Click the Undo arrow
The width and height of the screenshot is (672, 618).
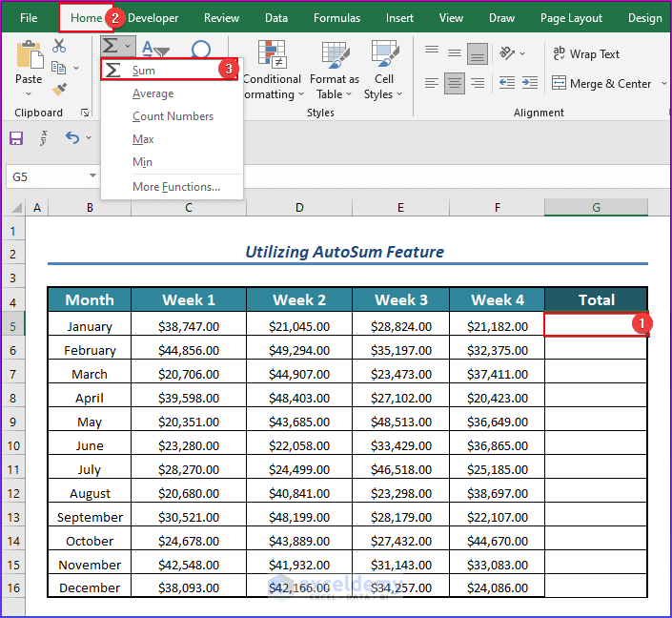click(x=72, y=137)
